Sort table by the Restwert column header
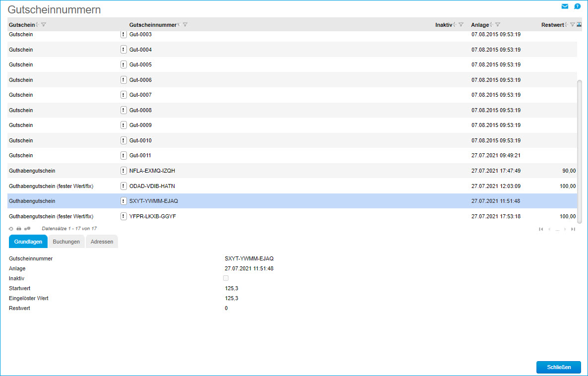This screenshot has height=376, width=588. pos(552,25)
